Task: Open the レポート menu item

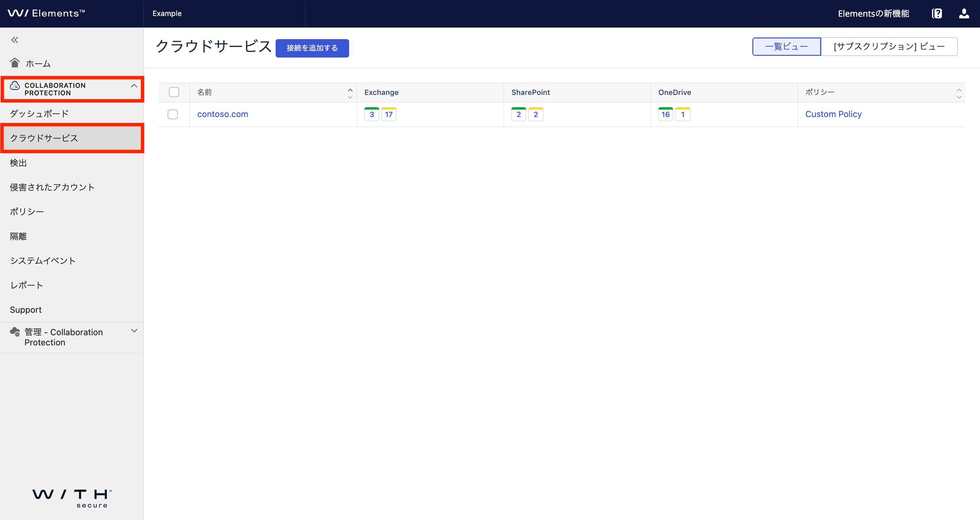Action: pyautogui.click(x=72, y=285)
